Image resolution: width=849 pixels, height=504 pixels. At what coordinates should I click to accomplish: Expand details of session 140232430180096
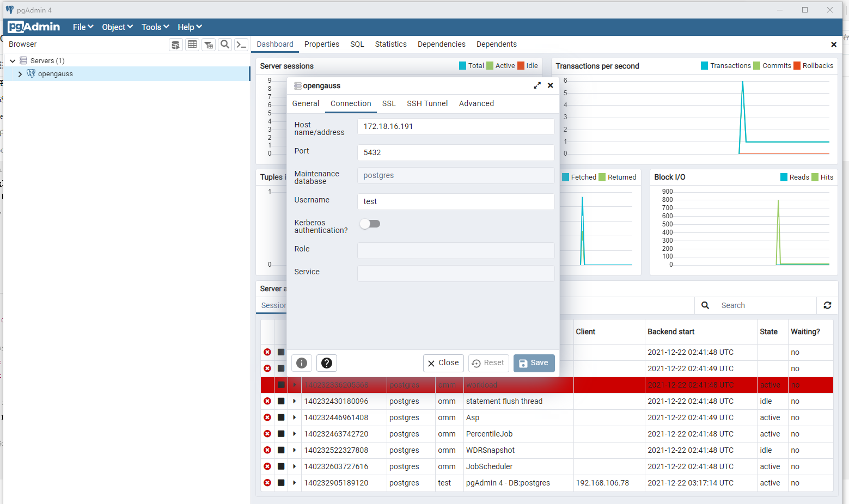295,401
